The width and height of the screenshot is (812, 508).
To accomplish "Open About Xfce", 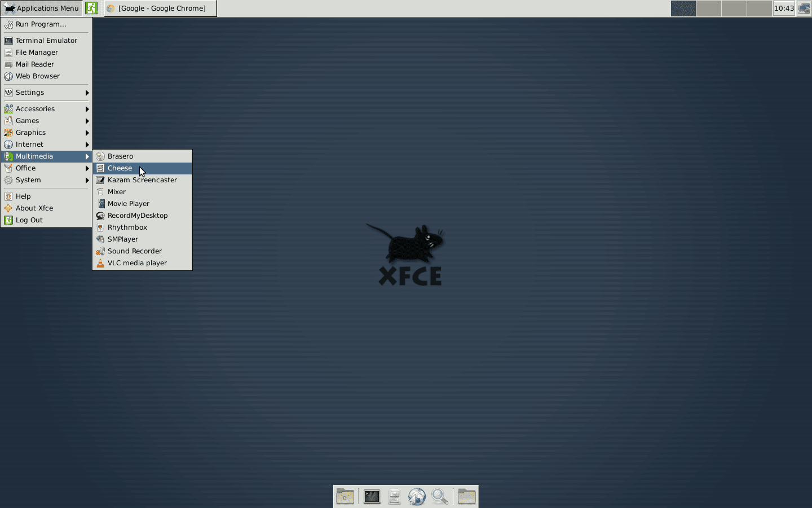I will point(34,208).
